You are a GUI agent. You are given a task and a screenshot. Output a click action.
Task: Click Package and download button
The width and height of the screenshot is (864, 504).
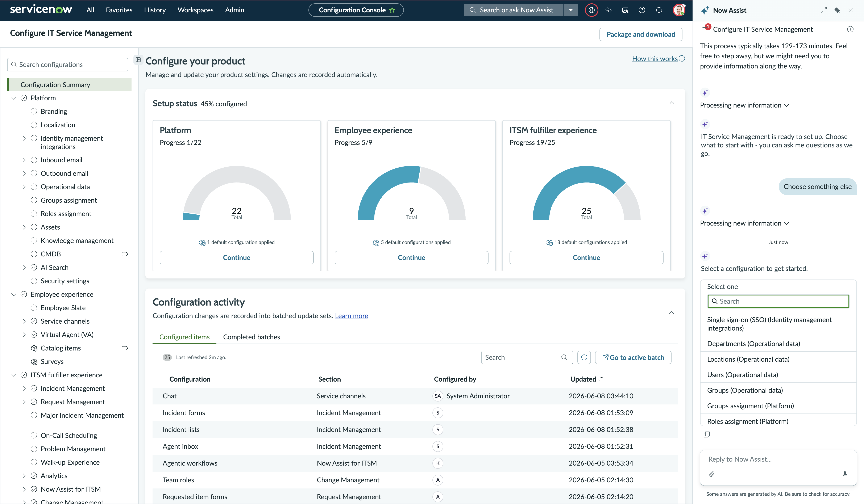[x=640, y=34]
